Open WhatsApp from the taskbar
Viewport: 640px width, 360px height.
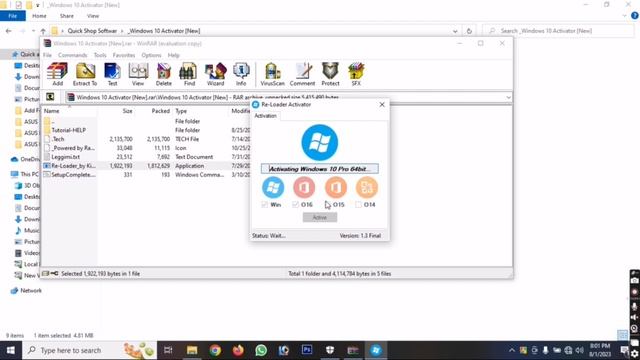click(261, 350)
